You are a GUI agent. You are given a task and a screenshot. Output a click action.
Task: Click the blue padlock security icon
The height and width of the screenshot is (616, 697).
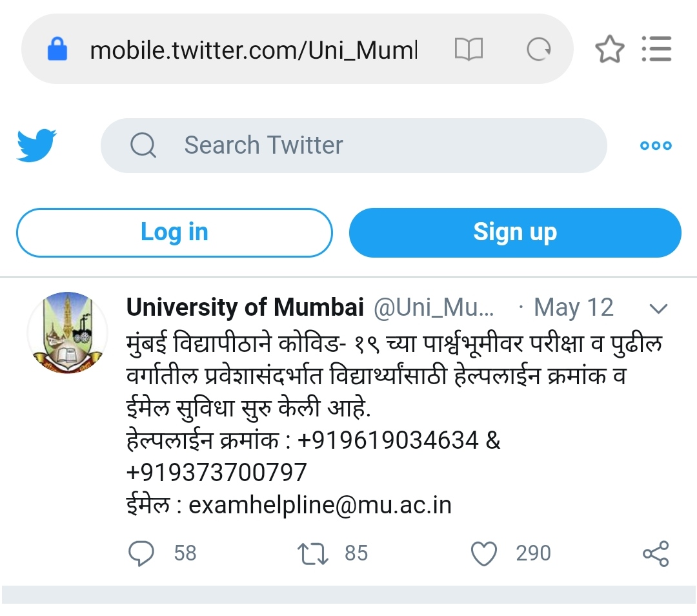click(x=58, y=49)
